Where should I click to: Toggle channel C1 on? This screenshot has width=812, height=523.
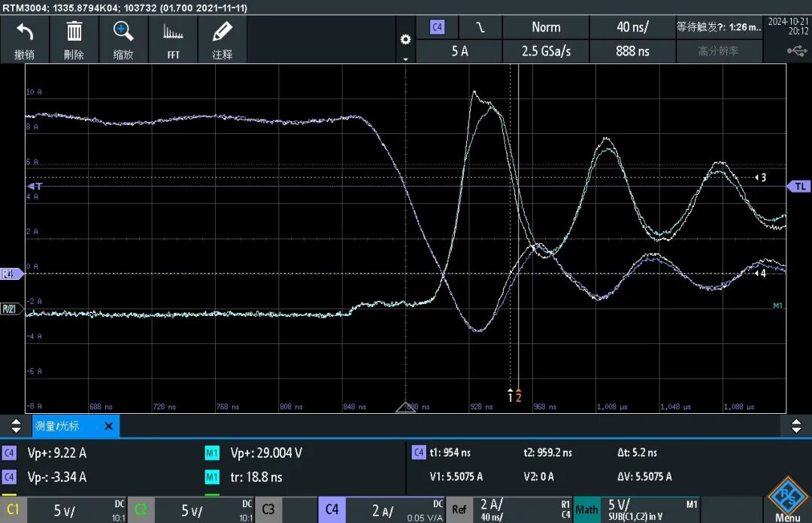pos(13,509)
